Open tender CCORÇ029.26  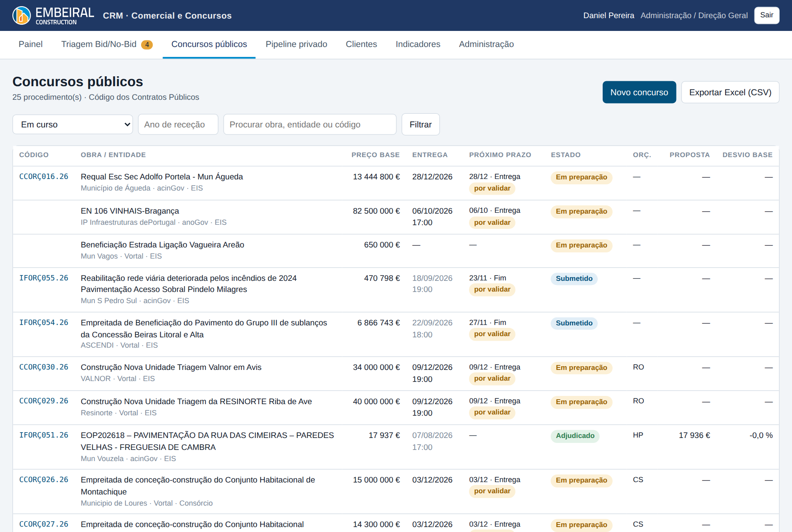coord(44,401)
